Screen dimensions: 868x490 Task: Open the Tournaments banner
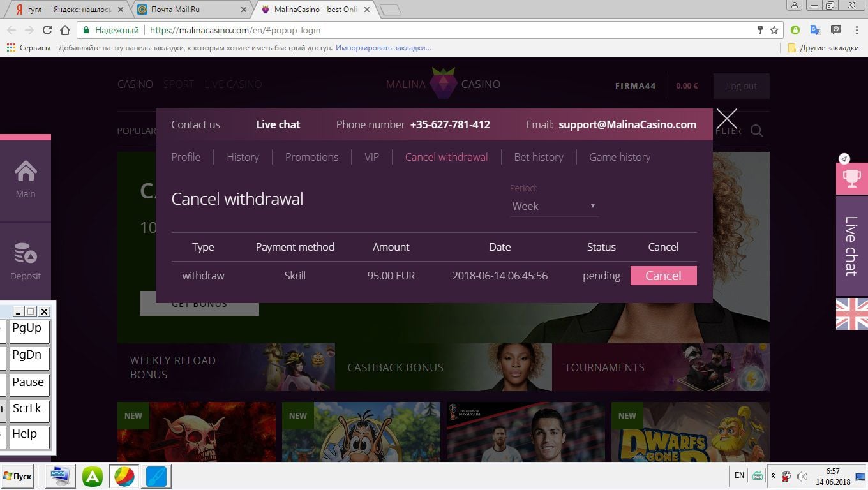point(661,367)
